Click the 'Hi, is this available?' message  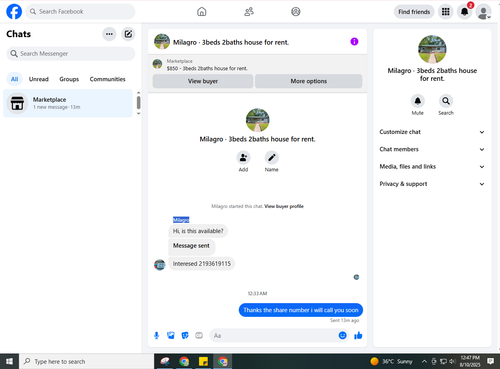point(198,231)
